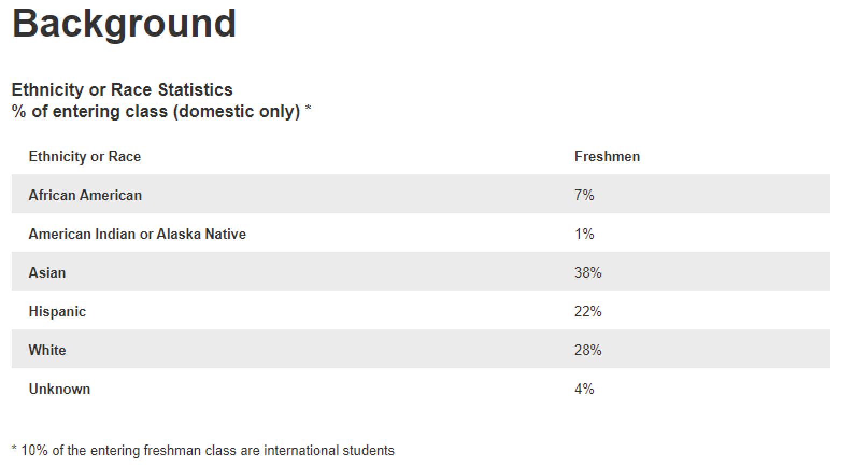Click the 7% value for African American

pos(584,195)
